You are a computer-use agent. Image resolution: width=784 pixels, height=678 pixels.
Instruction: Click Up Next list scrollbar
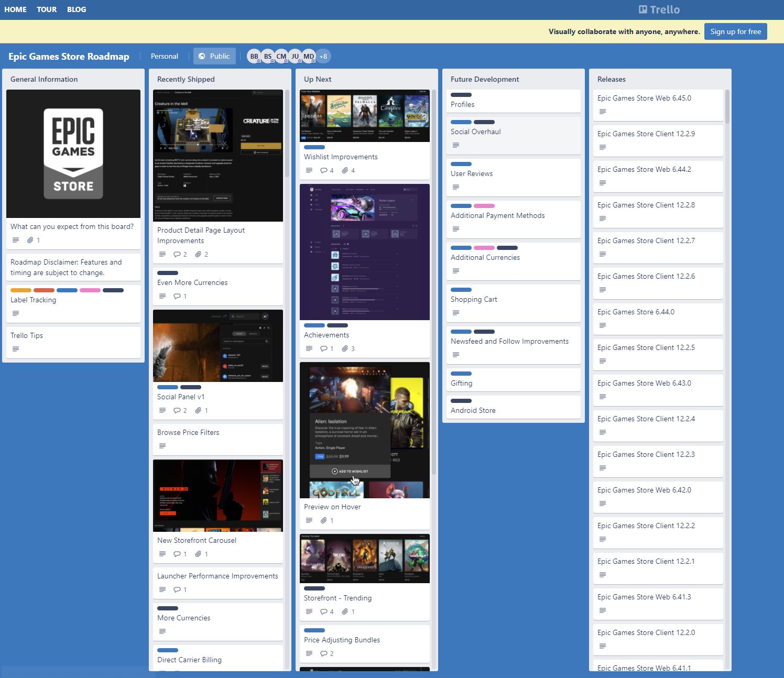tap(434, 281)
